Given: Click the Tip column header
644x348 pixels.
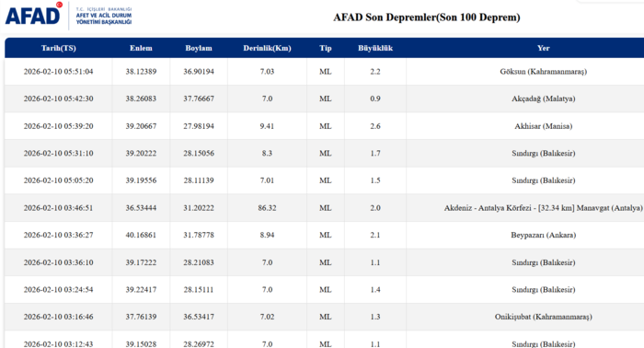Looking at the screenshot, I should (326, 48).
